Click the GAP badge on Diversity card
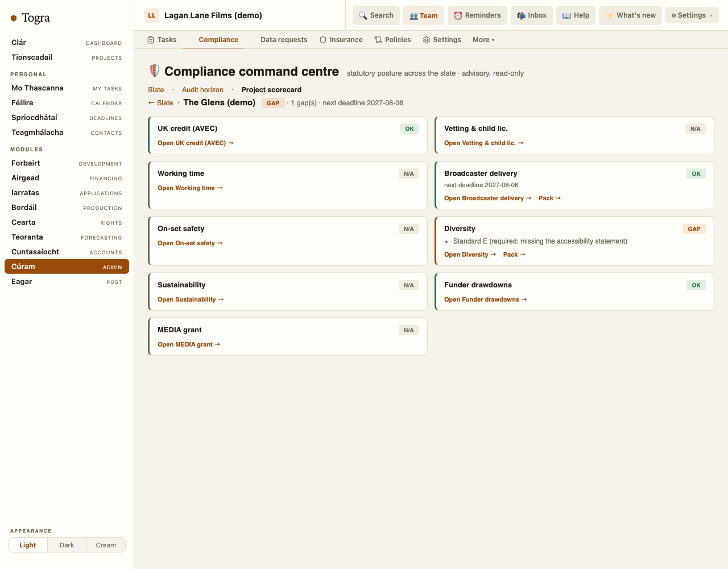The image size is (728, 569). (x=694, y=229)
